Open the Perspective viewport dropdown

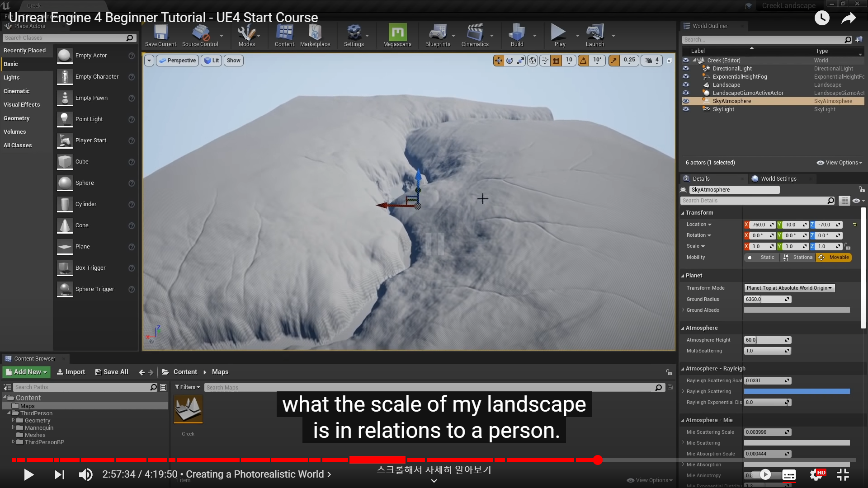coord(177,61)
